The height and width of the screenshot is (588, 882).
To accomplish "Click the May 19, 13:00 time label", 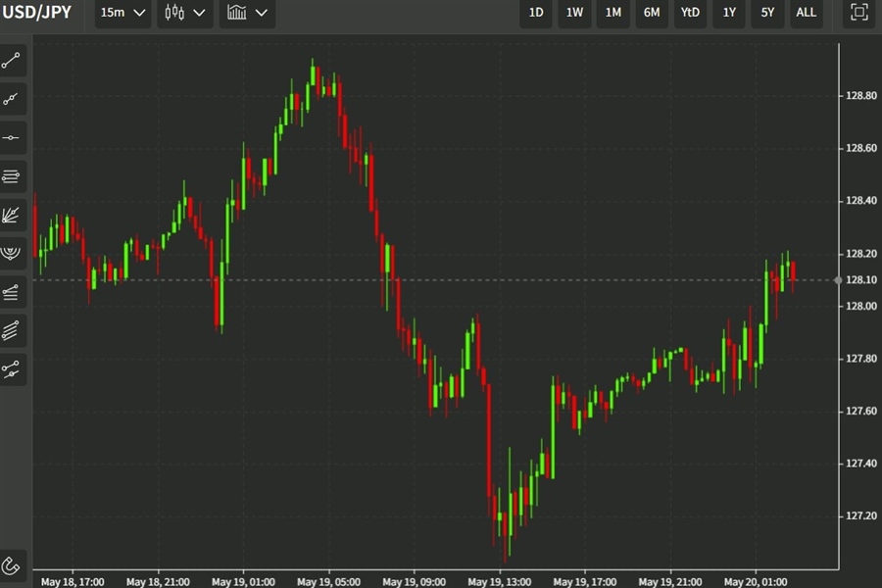I will point(500,582).
